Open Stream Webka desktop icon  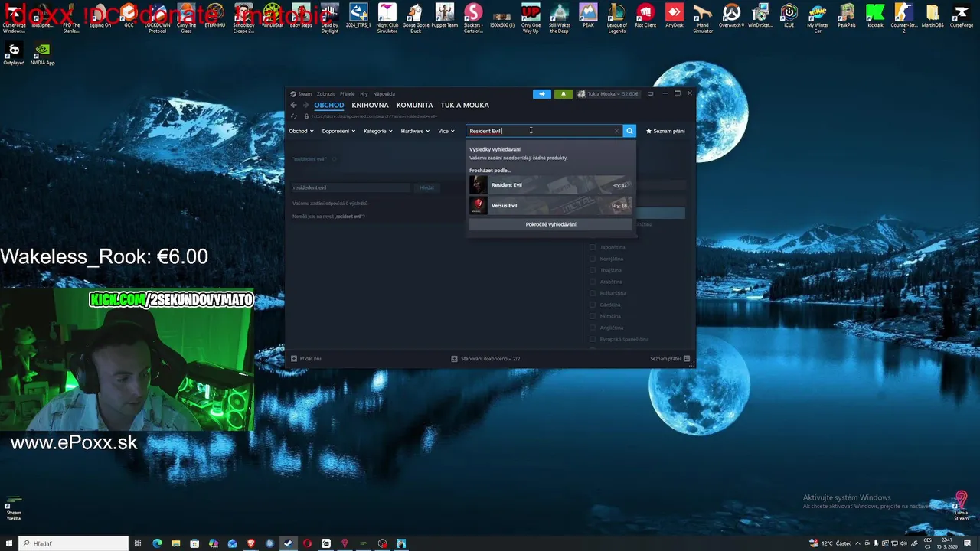coord(14,509)
